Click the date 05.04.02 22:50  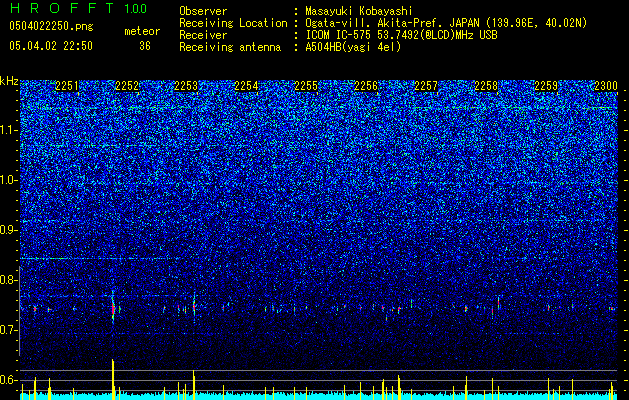click(51, 46)
